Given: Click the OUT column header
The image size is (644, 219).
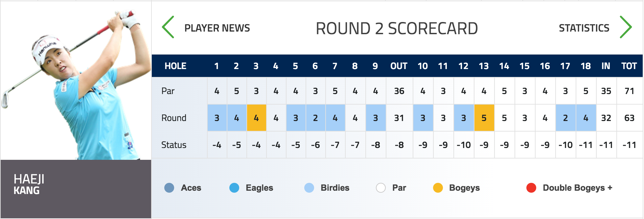Looking at the screenshot, I should tap(399, 66).
